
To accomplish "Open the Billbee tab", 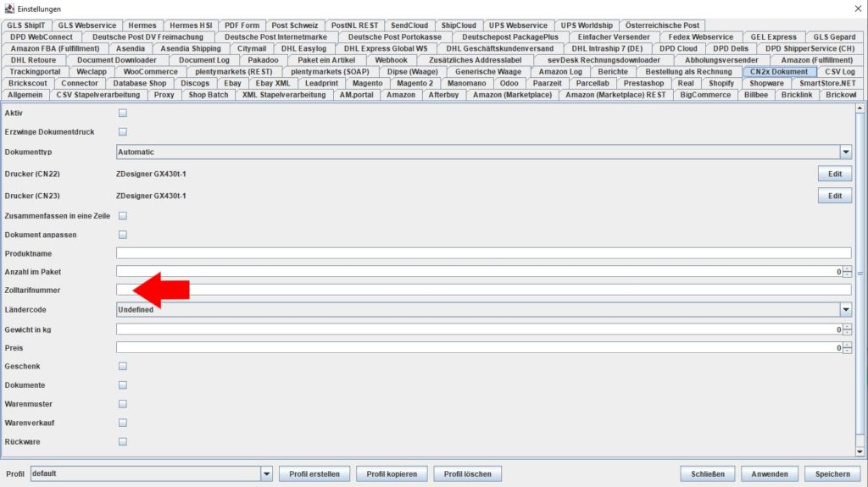I will click(755, 95).
